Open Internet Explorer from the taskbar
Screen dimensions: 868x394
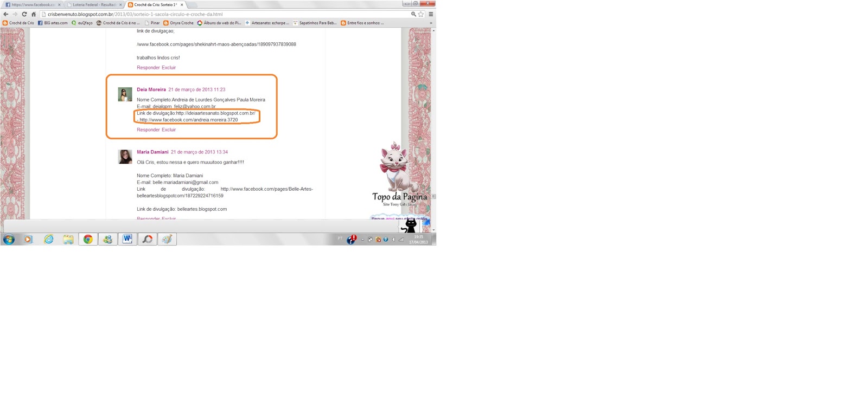[x=49, y=239]
